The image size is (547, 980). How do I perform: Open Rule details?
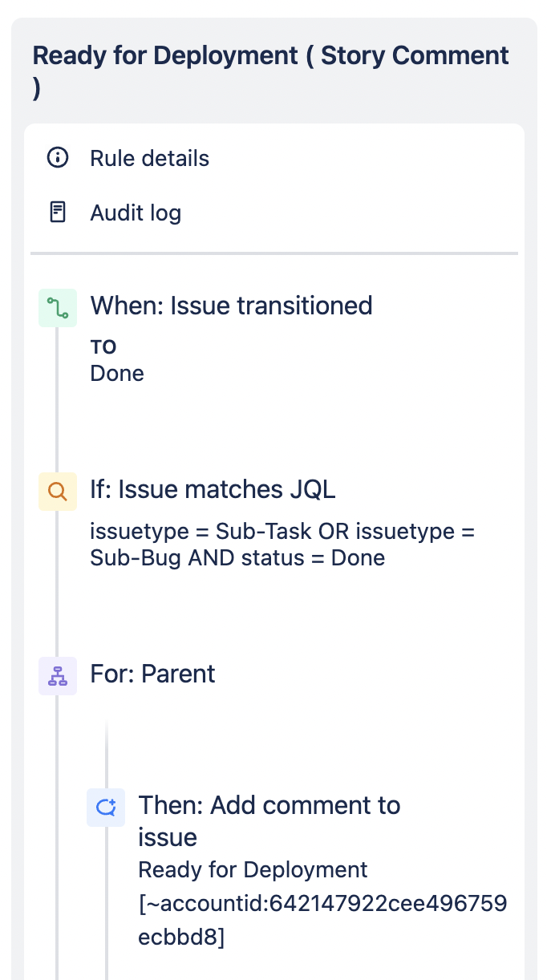[149, 158]
